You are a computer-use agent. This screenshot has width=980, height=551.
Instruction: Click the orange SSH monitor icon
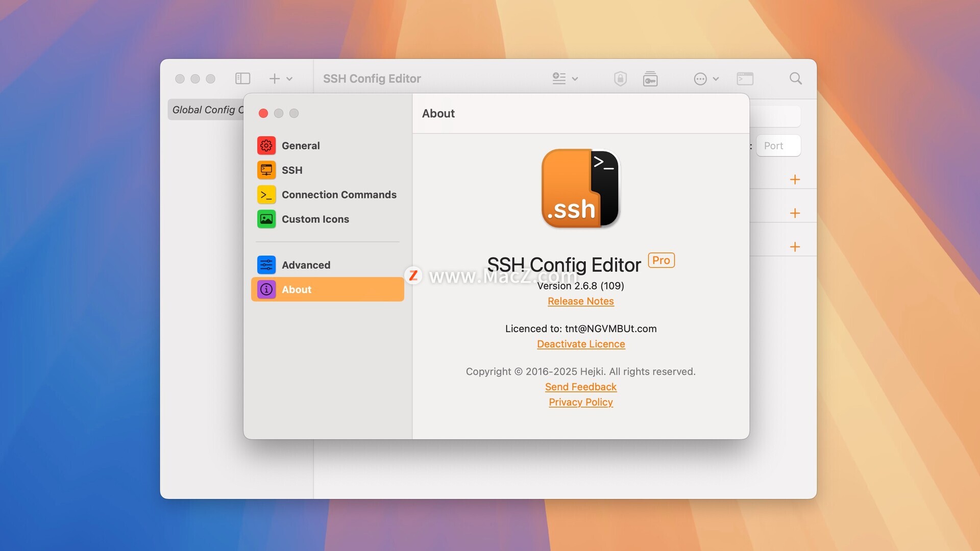pyautogui.click(x=266, y=170)
